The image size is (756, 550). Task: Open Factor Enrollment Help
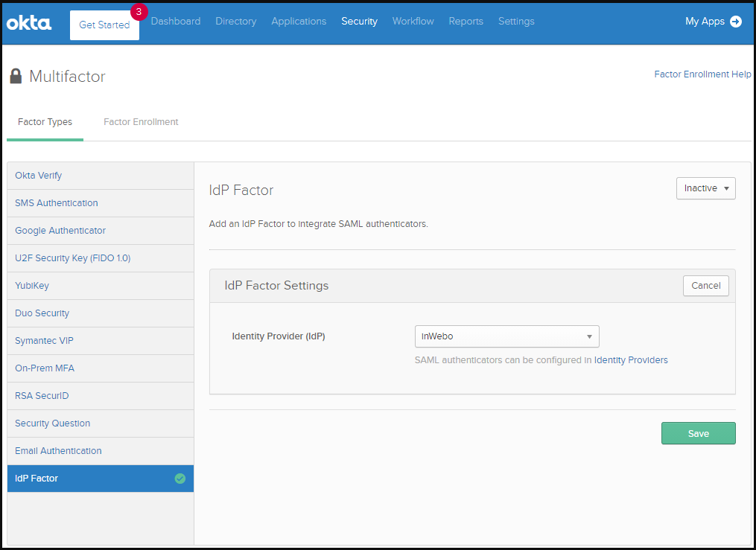[702, 74]
